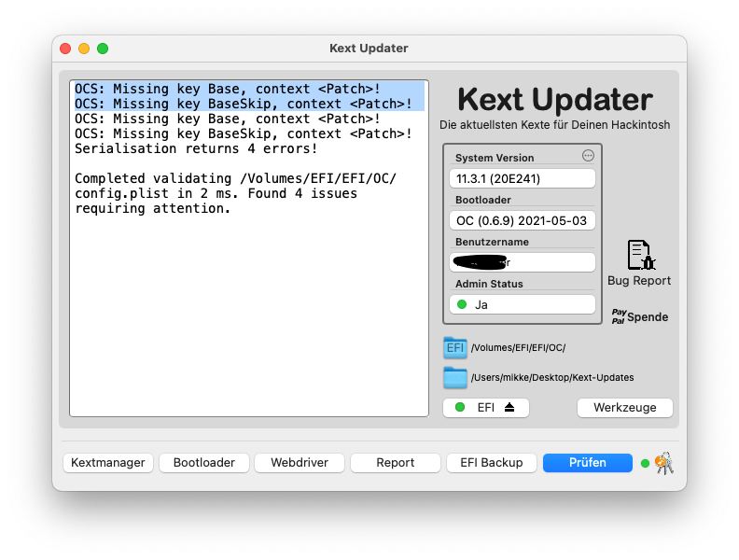Click 'Serialisation returns 4 errors!' line
739x560 pixels.
pos(196,148)
